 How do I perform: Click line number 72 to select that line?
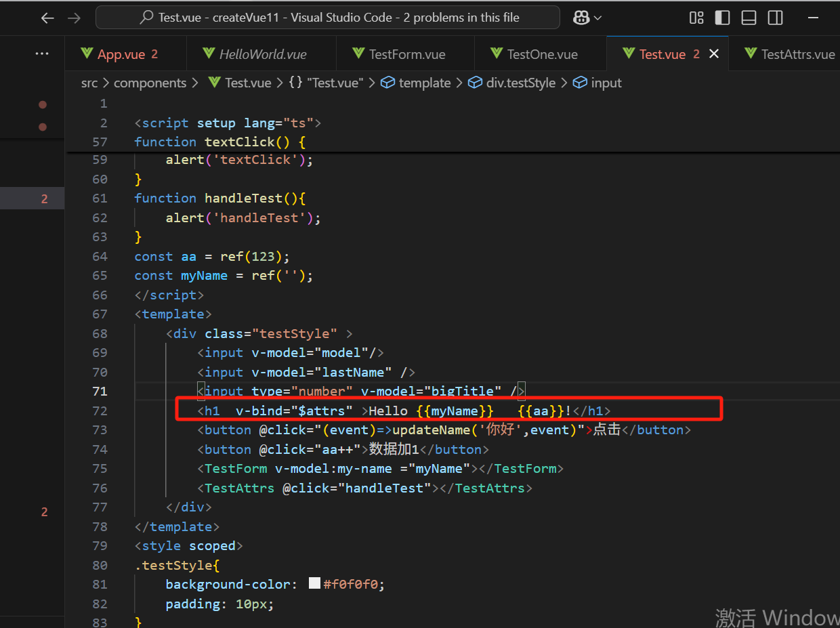click(x=100, y=411)
